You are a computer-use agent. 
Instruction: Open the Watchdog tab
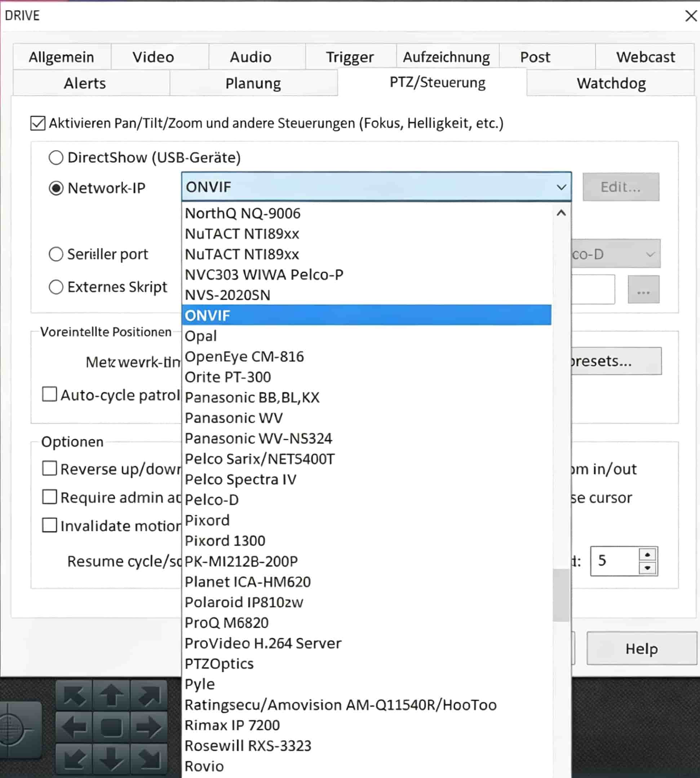tap(611, 83)
